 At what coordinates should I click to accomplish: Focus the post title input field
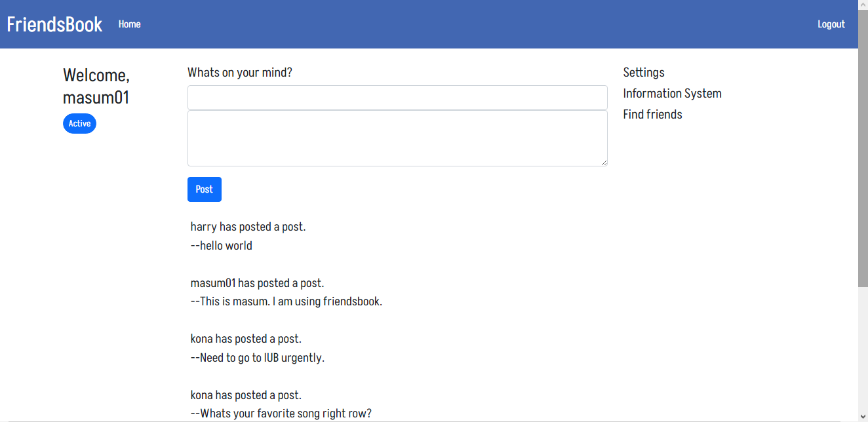397,98
